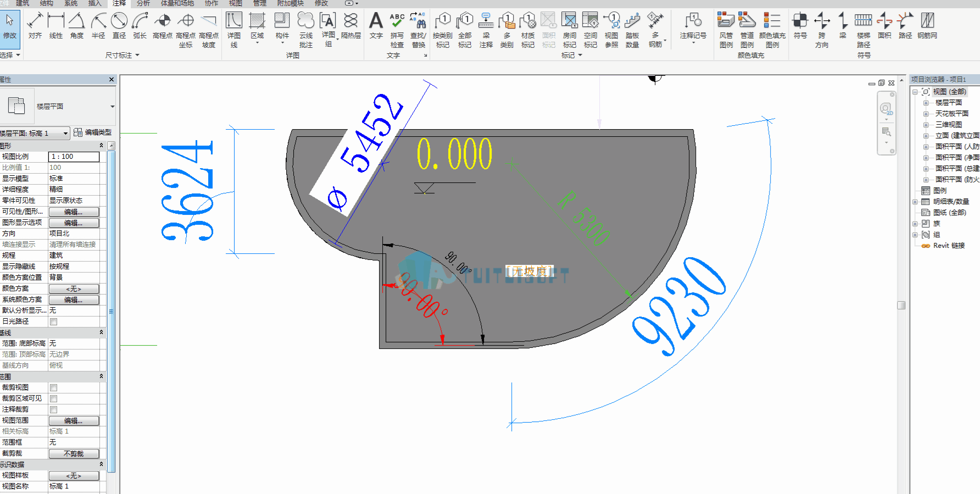
Task: Click the 编辑类型 button
Action: 93,132
